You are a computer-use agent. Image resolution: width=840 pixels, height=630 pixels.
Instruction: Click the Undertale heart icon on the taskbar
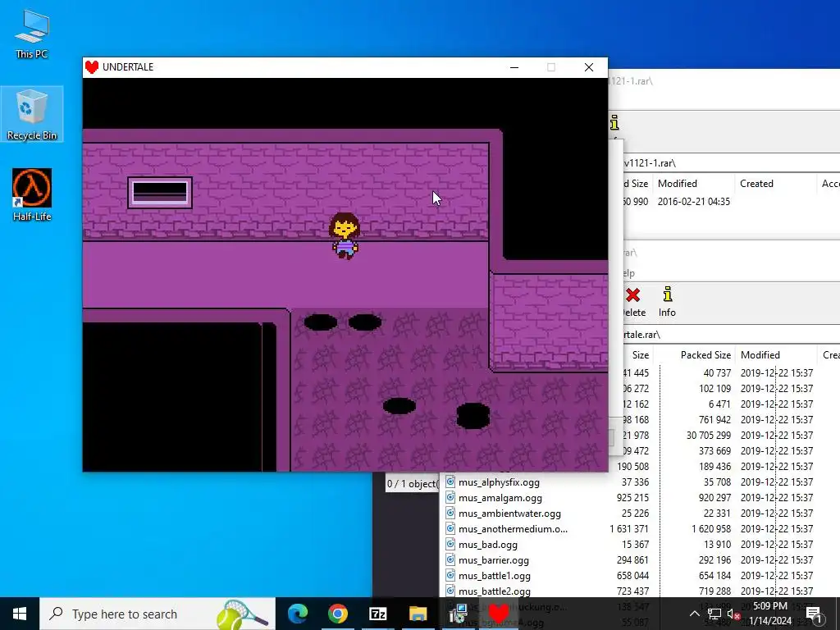498,614
